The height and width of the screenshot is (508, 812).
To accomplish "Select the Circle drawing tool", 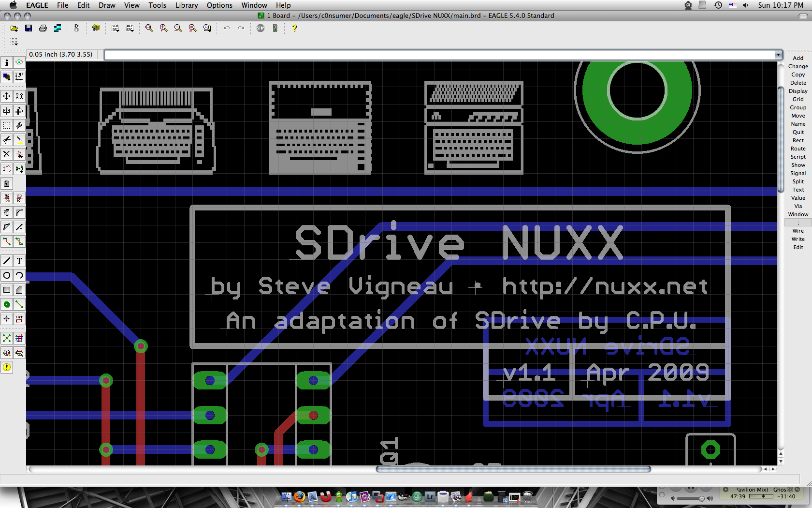I will 7,275.
